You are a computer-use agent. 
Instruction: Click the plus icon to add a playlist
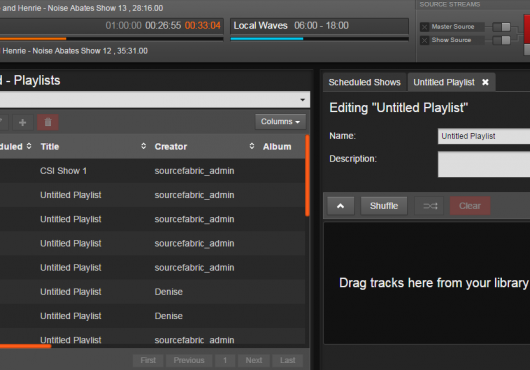pyautogui.click(x=23, y=122)
